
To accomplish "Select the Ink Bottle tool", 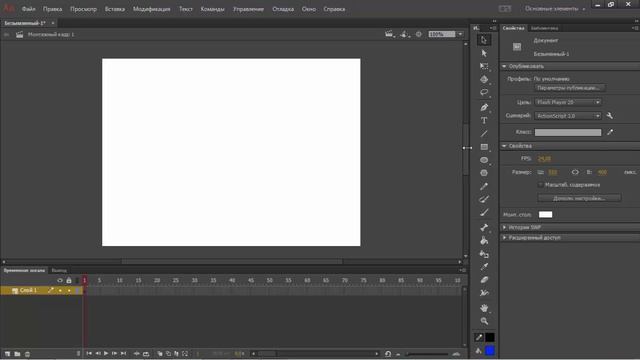I will (484, 254).
